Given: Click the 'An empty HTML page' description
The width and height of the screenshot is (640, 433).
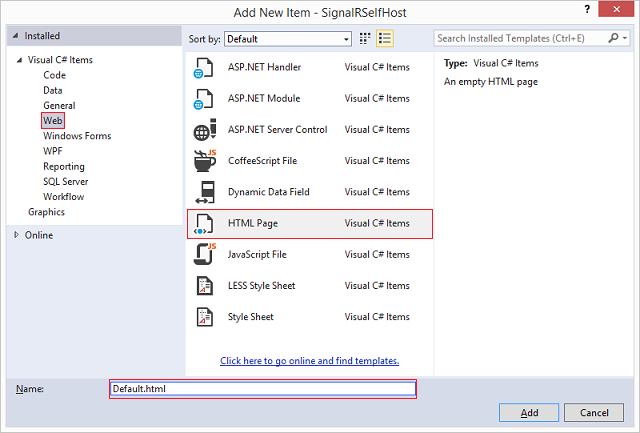Looking at the screenshot, I should (491, 82).
